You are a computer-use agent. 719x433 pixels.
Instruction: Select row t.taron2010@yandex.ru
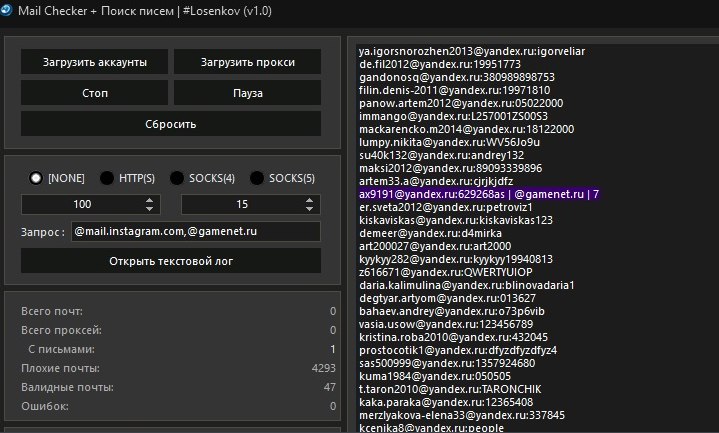[450, 389]
